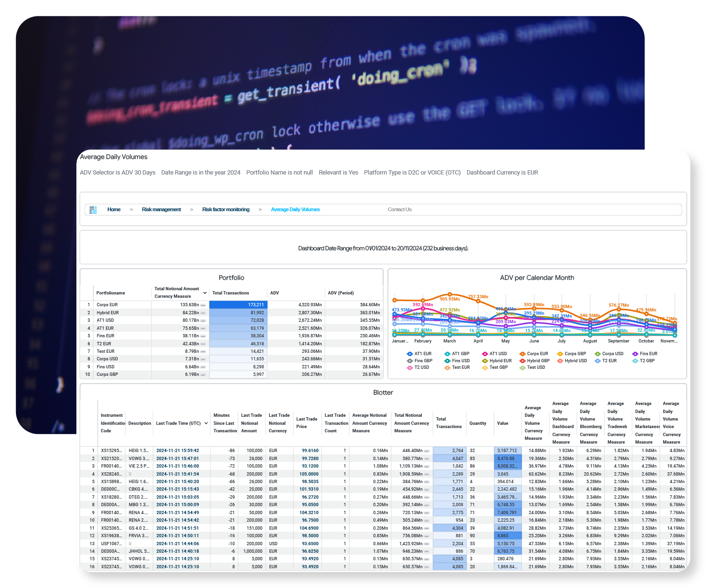Screen dimensions: 706x588
Task: Open Total Notional Amount Currency Measure column dropdown
Action: 205,293
